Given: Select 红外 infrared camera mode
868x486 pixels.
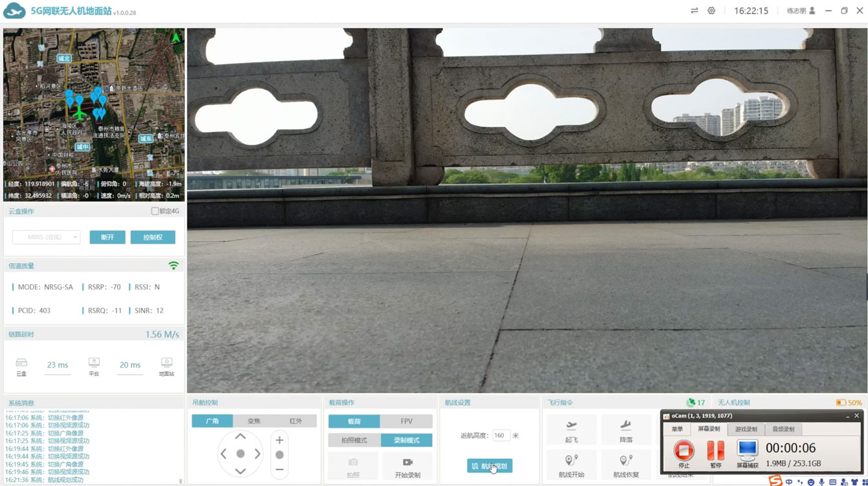Looking at the screenshot, I should [295, 421].
